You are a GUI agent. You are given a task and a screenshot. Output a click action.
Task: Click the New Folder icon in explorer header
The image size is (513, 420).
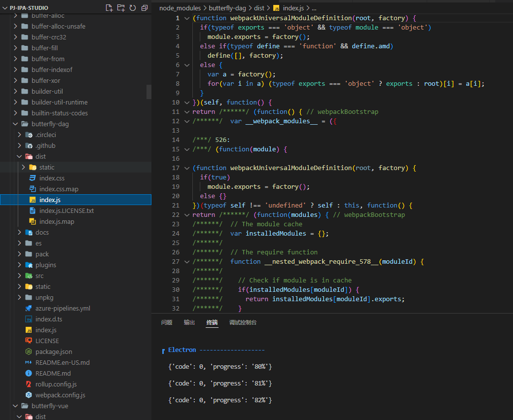(x=121, y=8)
